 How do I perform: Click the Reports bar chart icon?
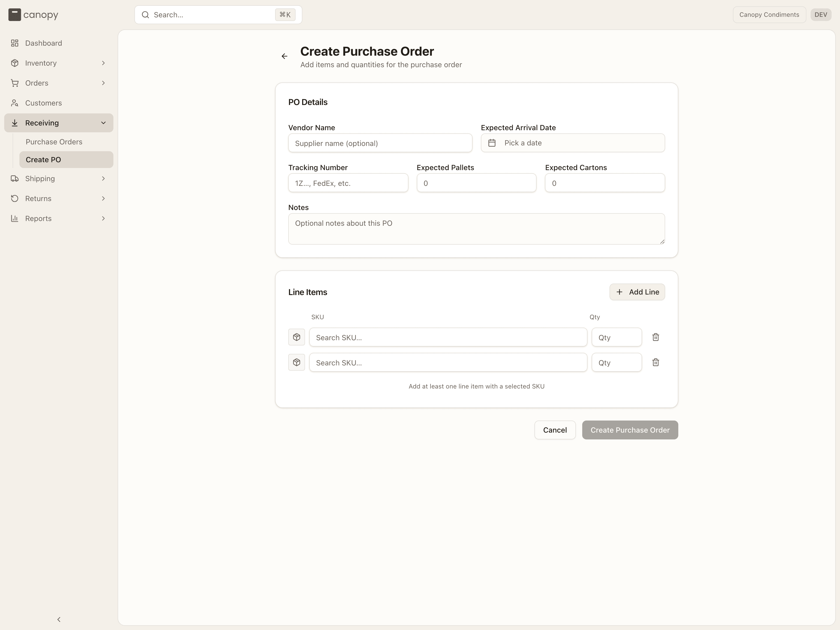[15, 218]
